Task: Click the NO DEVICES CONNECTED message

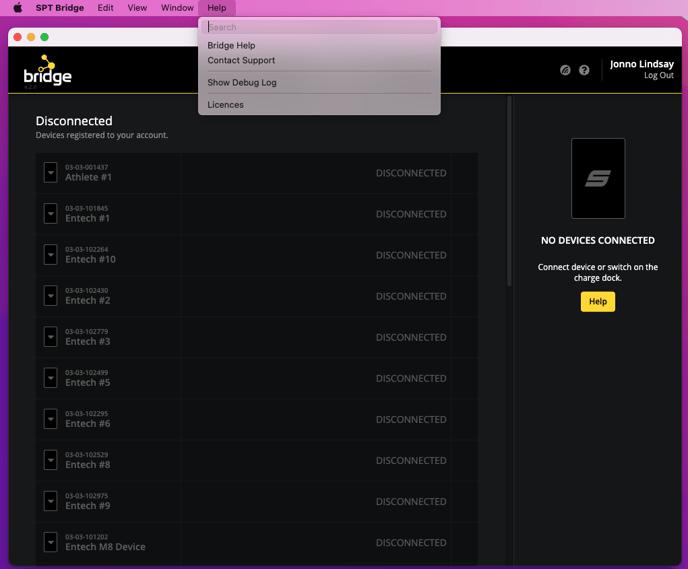Action: point(598,240)
